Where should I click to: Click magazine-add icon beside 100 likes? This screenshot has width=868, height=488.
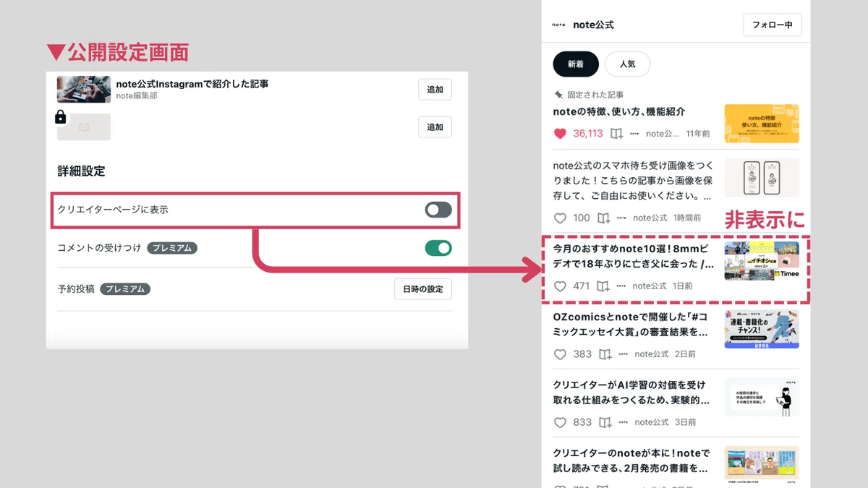pyautogui.click(x=603, y=218)
